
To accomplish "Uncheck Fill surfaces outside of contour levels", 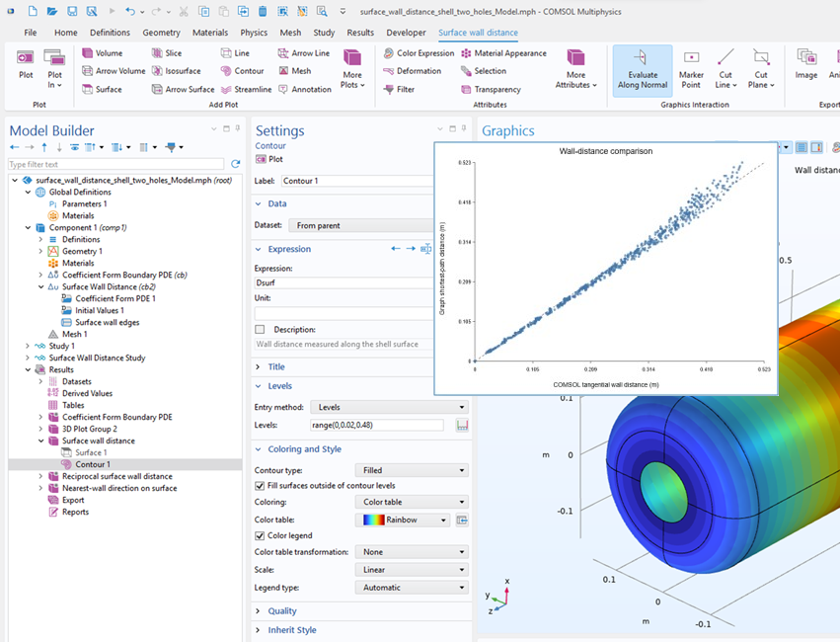I will tap(260, 486).
